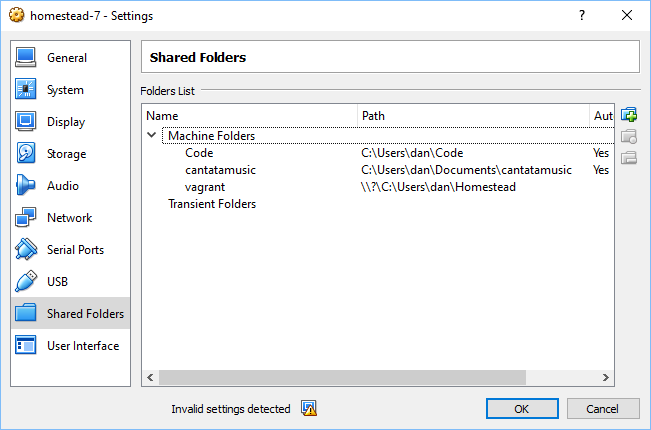Select the Display settings category
Image resolution: width=651 pixels, height=430 pixels.
pyautogui.click(x=66, y=122)
